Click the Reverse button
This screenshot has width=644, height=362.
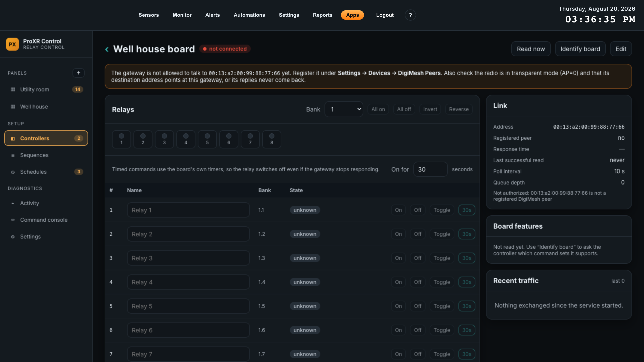click(459, 109)
